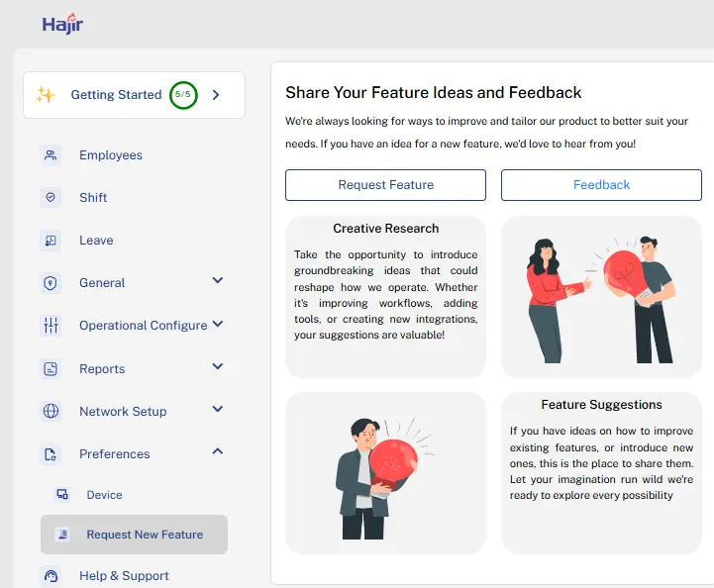Expand the Operational Configure chevron
714x588 pixels.
click(218, 324)
